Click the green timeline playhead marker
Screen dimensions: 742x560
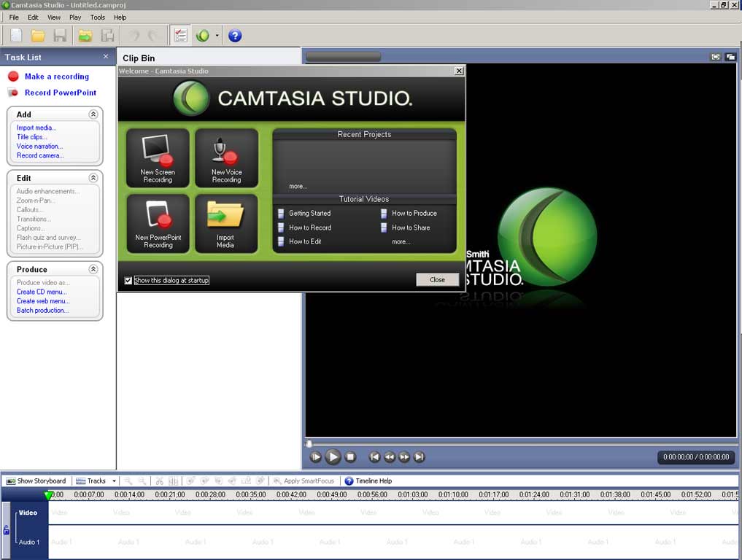coord(48,495)
